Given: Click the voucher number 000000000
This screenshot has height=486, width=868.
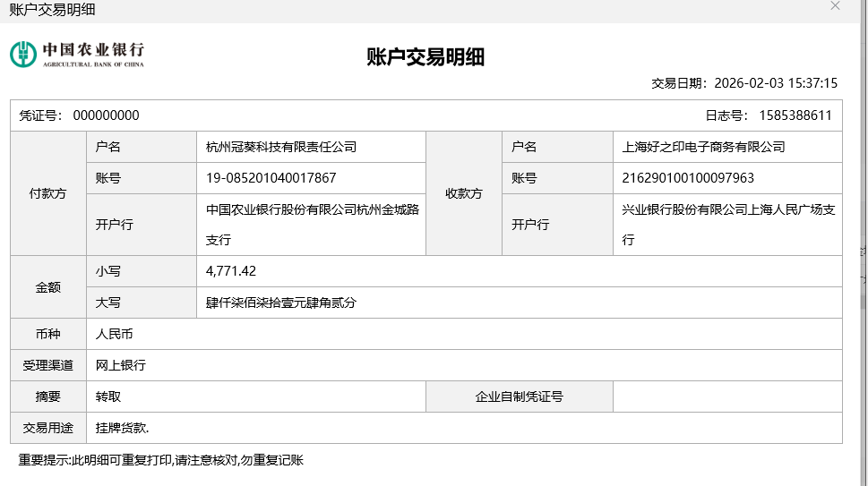Looking at the screenshot, I should tap(106, 115).
